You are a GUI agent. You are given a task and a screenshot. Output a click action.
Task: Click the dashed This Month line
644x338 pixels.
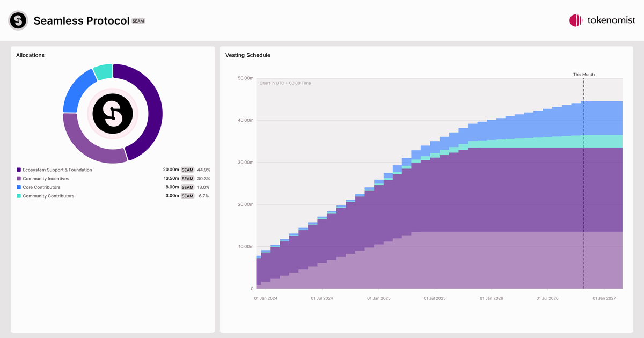point(584,182)
